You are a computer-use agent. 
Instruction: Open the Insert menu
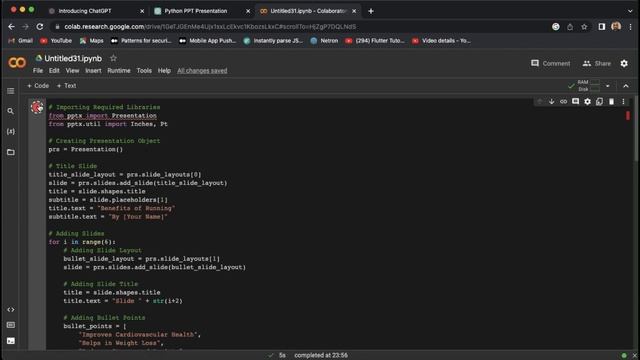93,71
